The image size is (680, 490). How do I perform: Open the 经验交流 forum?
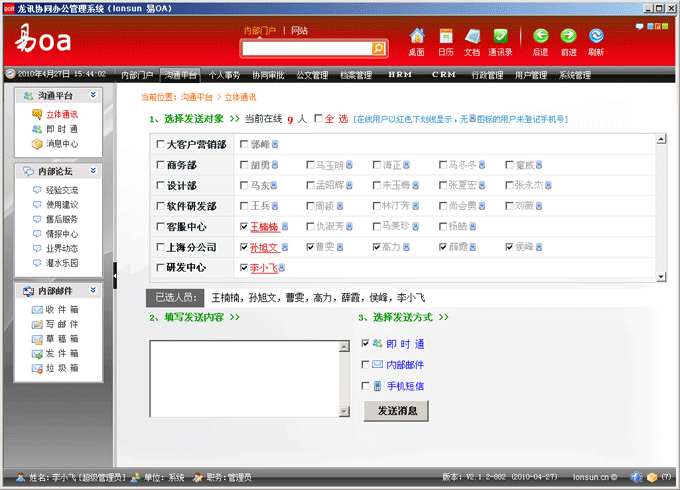pyautogui.click(x=62, y=190)
